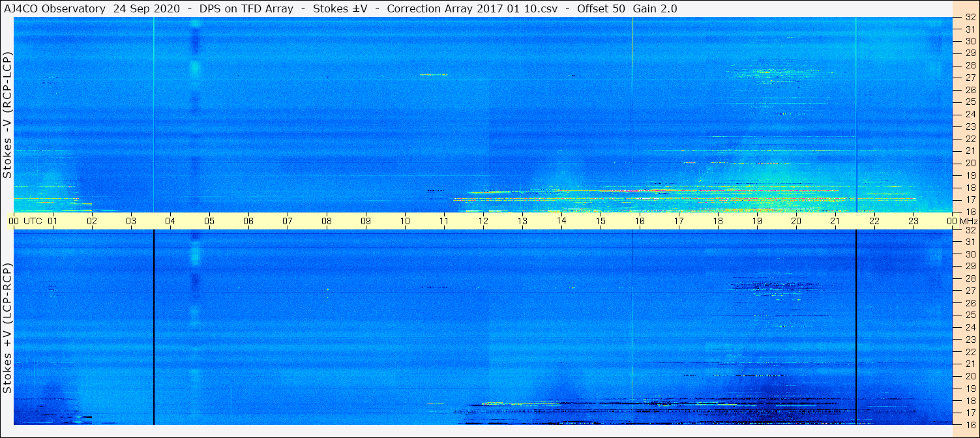Select the 04 hour marker on time axis

[170, 221]
